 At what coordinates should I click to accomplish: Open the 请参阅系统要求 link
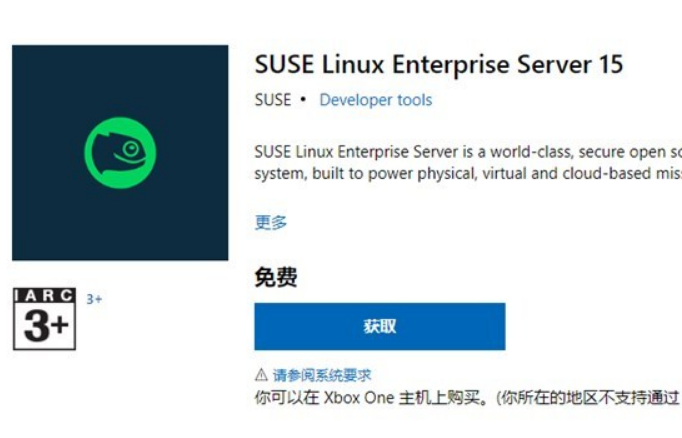(322, 375)
